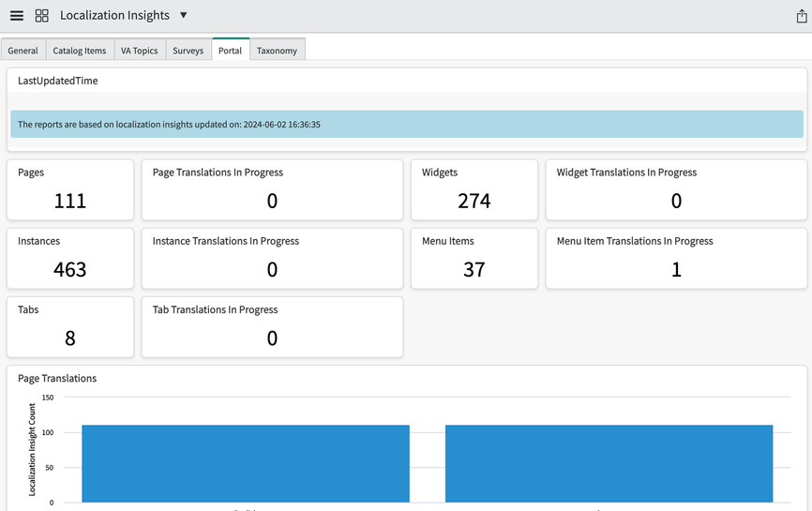Click the Tabs count 8

(70, 338)
